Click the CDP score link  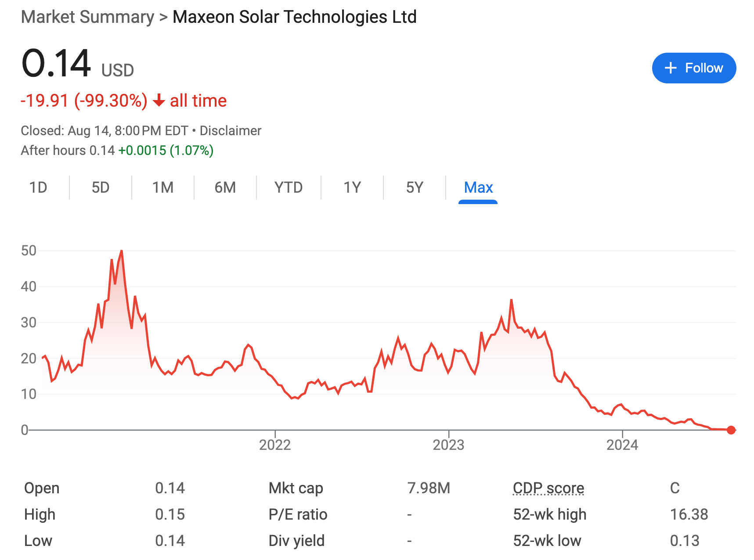tap(548, 488)
